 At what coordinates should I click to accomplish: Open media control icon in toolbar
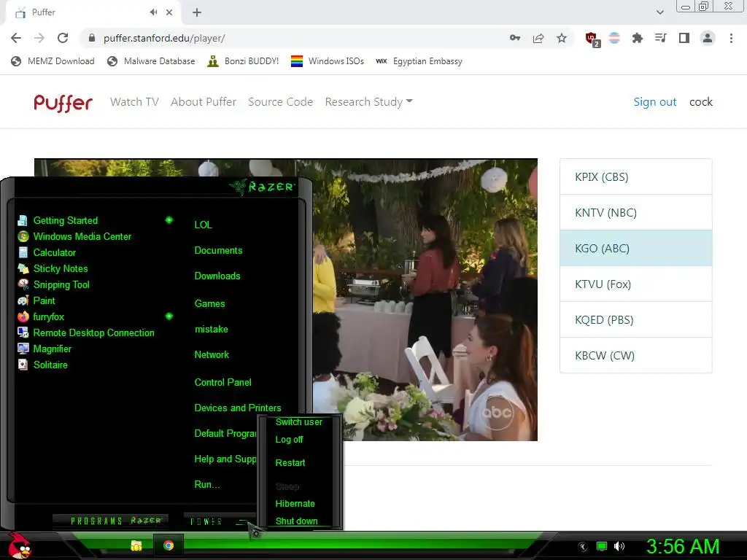pyautogui.click(x=660, y=38)
